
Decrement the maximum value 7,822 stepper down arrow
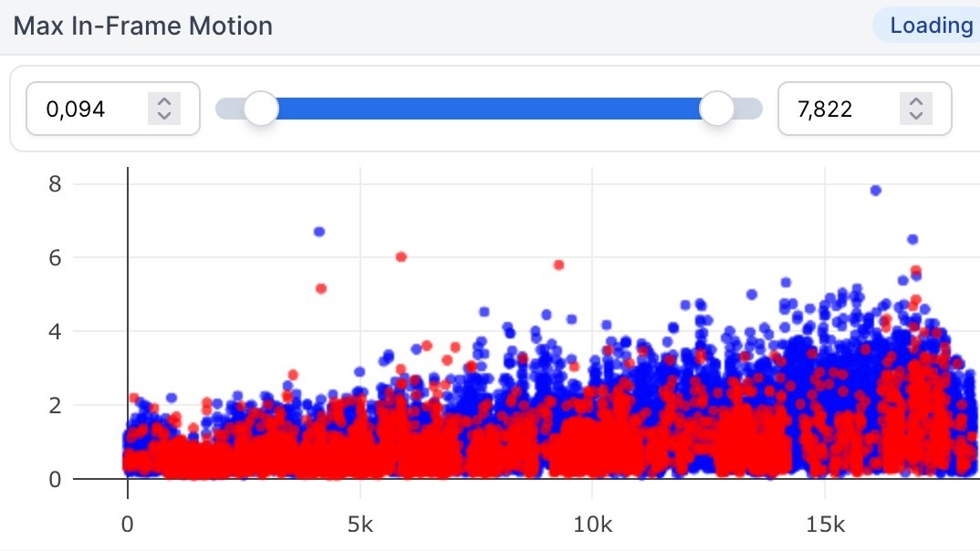point(916,116)
